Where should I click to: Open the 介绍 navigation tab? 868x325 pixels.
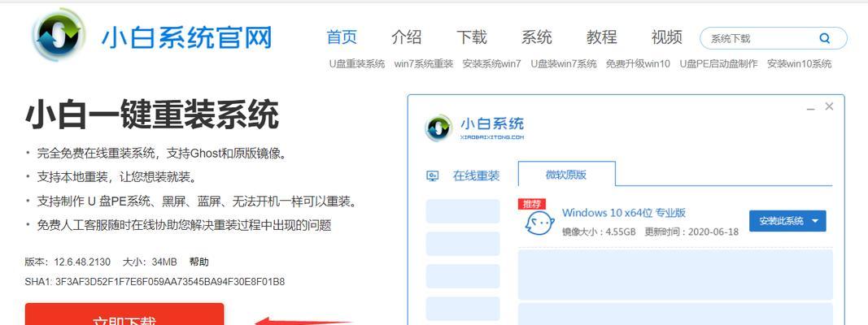[406, 37]
